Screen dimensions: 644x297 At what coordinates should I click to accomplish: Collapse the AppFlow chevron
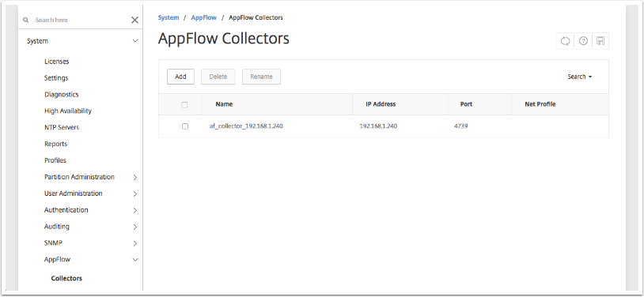(x=135, y=260)
